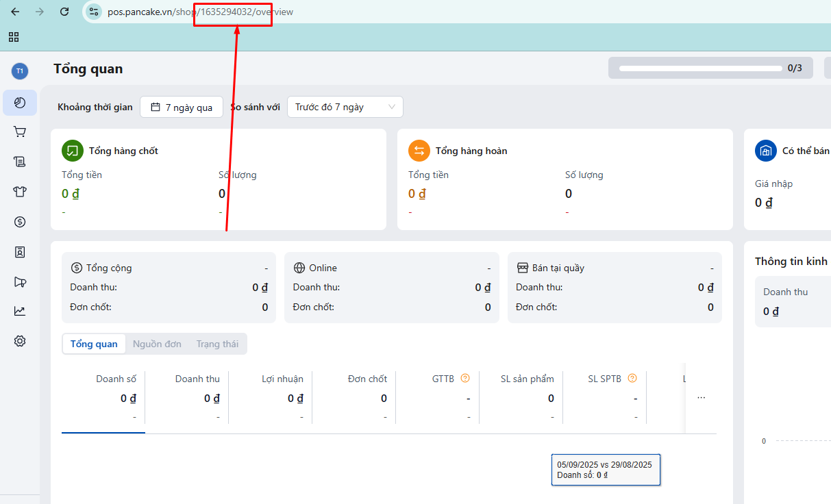Image resolution: width=831 pixels, height=504 pixels.
Task: Open the shopping cart sidebar icon
Action: (x=20, y=132)
